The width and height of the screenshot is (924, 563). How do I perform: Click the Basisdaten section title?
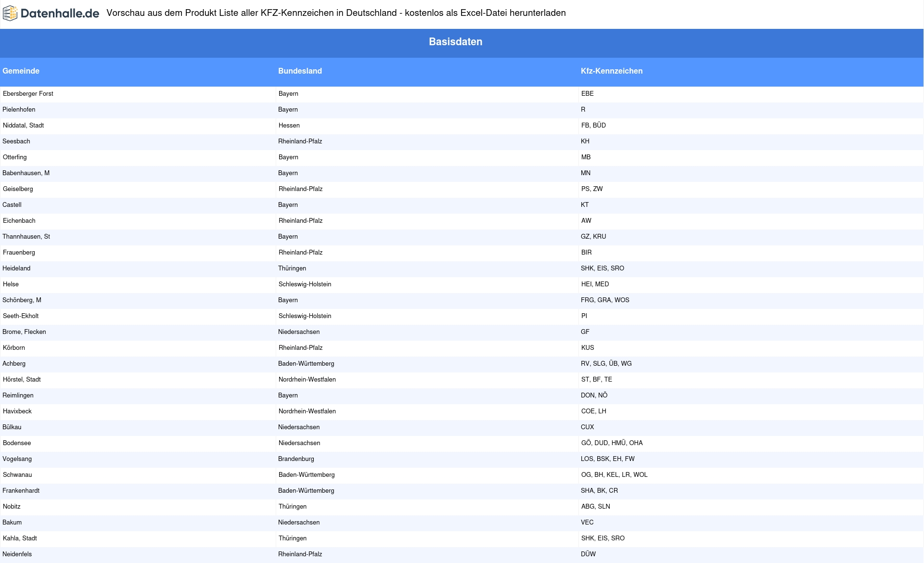(455, 42)
